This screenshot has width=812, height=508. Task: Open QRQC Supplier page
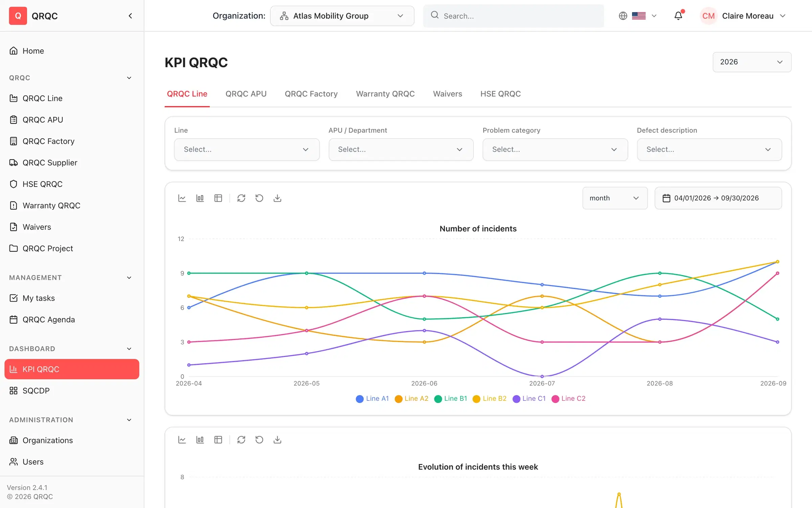point(72,163)
